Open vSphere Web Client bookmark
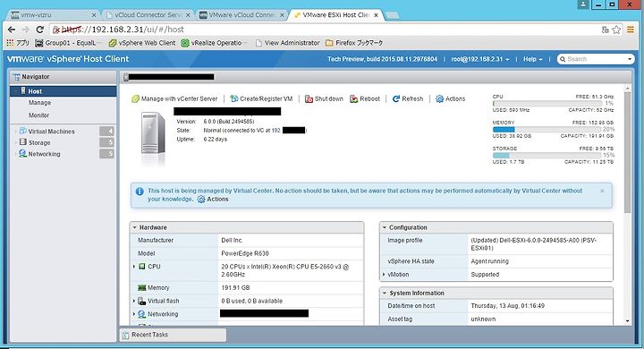The image size is (644, 349). (x=142, y=43)
